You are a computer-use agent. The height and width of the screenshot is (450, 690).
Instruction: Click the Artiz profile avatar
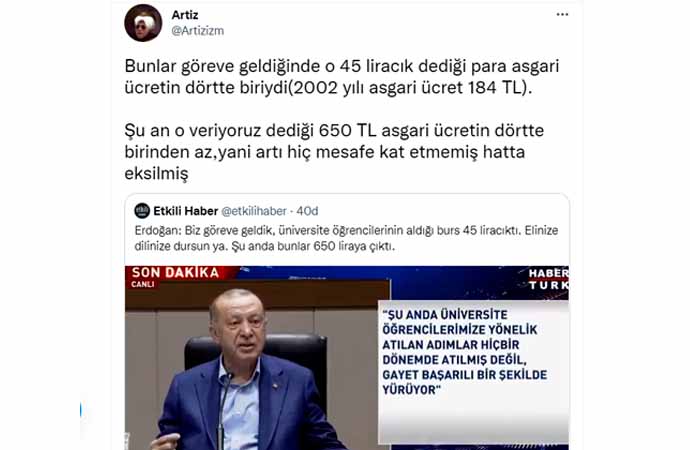pyautogui.click(x=143, y=23)
